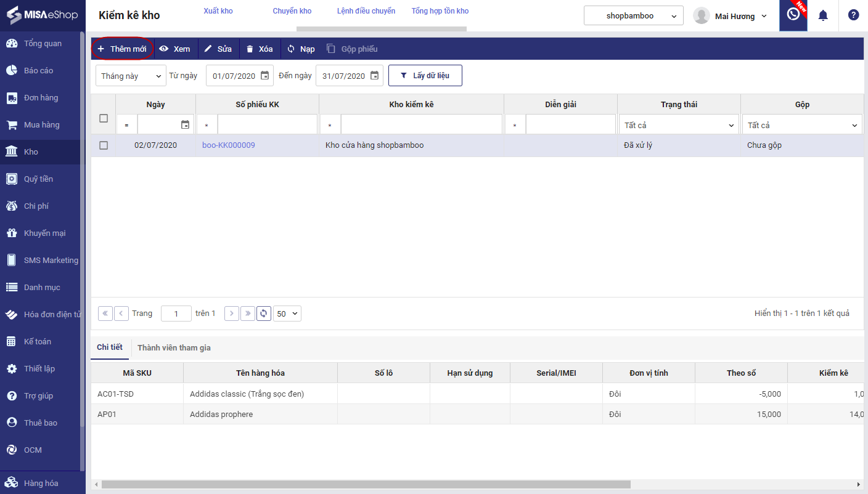Change the page size 50 dropdown
The width and height of the screenshot is (868, 494).
pyautogui.click(x=287, y=314)
